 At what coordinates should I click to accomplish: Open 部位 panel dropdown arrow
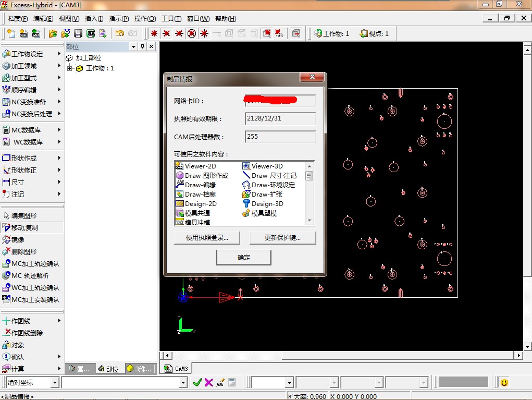coord(134,46)
